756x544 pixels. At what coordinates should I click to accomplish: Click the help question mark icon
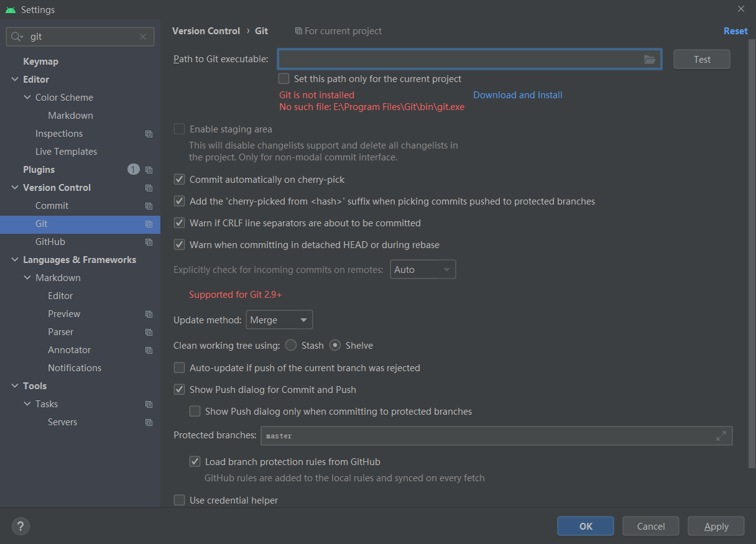tap(21, 526)
